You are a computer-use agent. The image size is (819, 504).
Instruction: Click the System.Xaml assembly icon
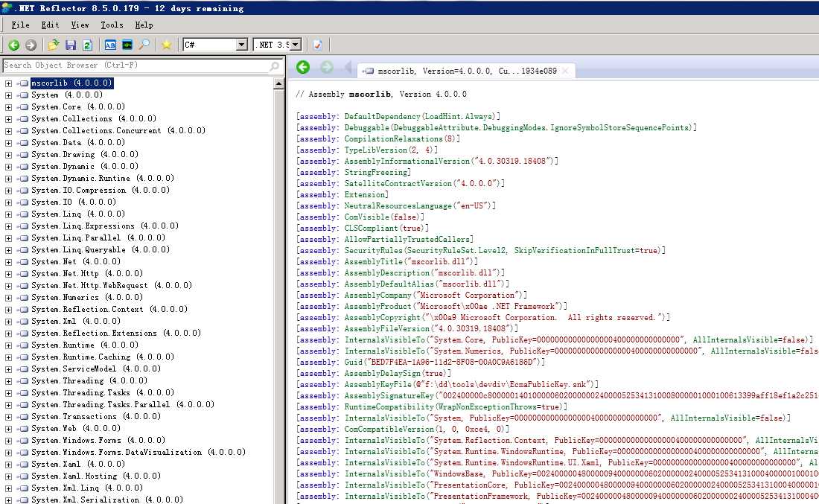click(x=23, y=465)
